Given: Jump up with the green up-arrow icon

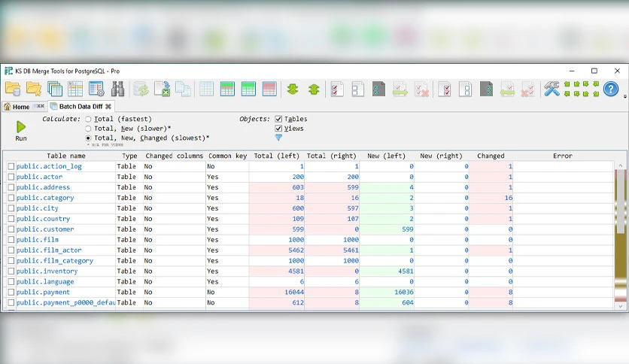Looking at the screenshot, I should tap(314, 89).
